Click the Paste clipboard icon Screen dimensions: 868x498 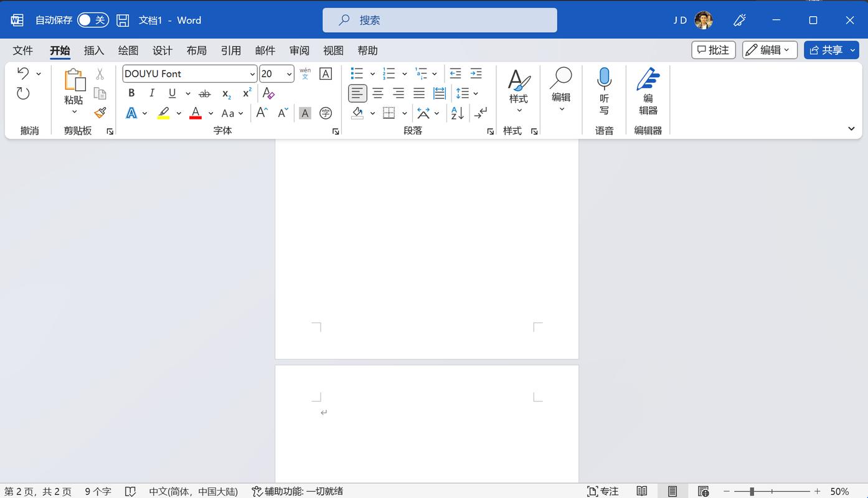coord(74,80)
